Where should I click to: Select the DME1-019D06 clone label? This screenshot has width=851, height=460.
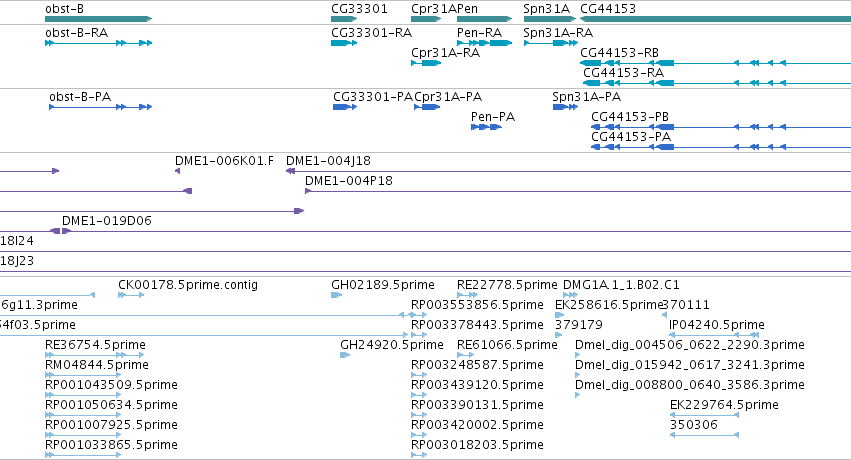click(x=107, y=221)
